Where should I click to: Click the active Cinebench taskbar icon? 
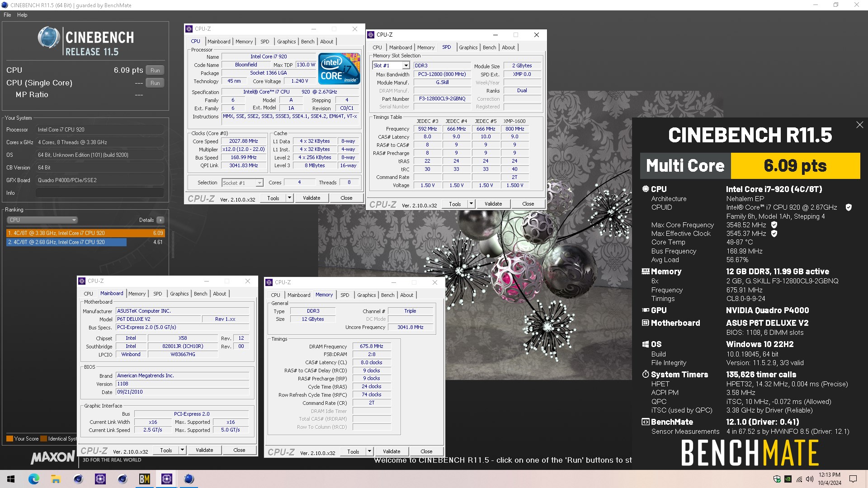189,479
